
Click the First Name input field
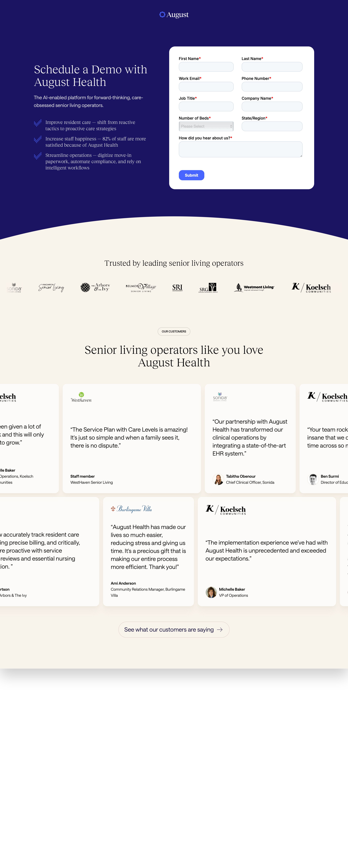206,67
